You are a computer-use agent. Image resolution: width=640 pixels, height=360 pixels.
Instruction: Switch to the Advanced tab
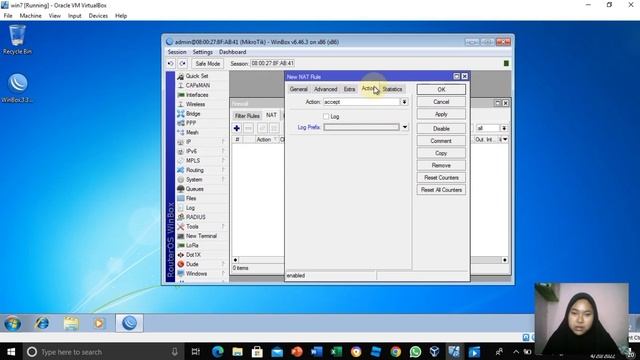325,89
